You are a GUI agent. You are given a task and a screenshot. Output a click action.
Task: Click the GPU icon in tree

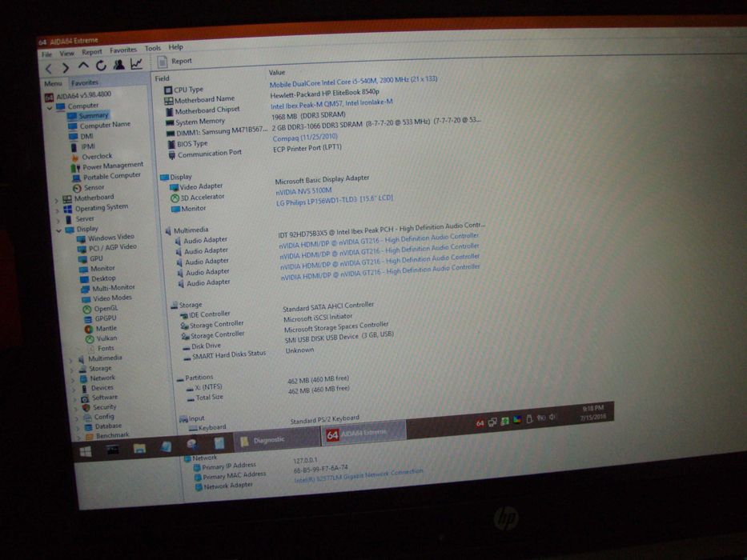click(83, 259)
